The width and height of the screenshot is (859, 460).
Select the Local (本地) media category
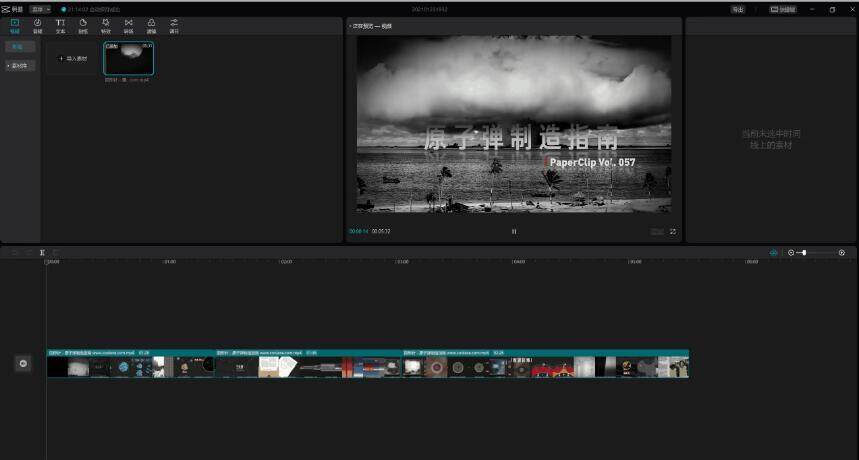coord(20,47)
